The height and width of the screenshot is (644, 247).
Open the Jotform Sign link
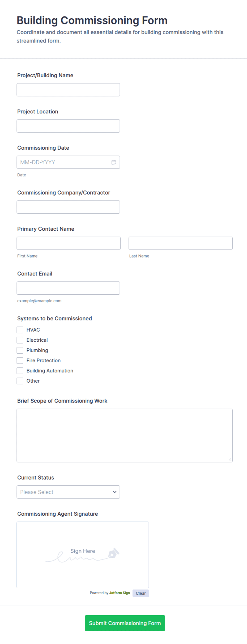tap(120, 593)
